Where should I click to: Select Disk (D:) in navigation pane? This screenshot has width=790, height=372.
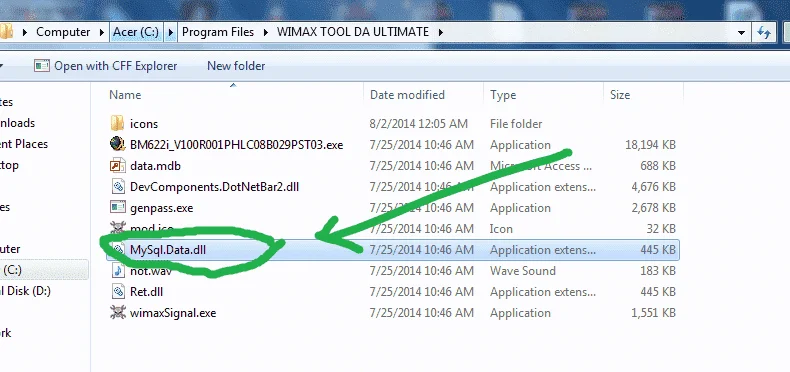[25, 291]
